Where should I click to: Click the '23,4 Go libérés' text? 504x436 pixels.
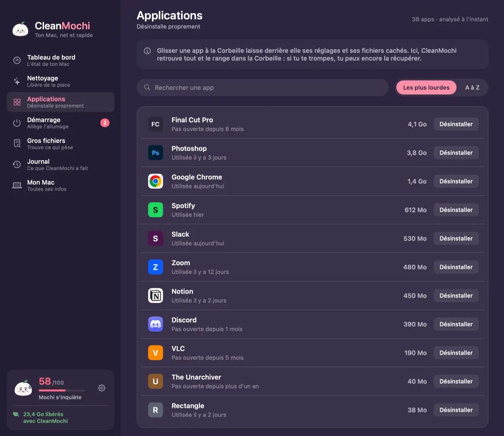click(43, 414)
